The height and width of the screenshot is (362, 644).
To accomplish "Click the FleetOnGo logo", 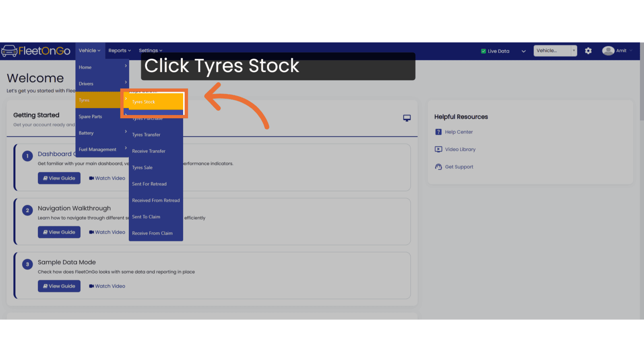I will click(36, 51).
